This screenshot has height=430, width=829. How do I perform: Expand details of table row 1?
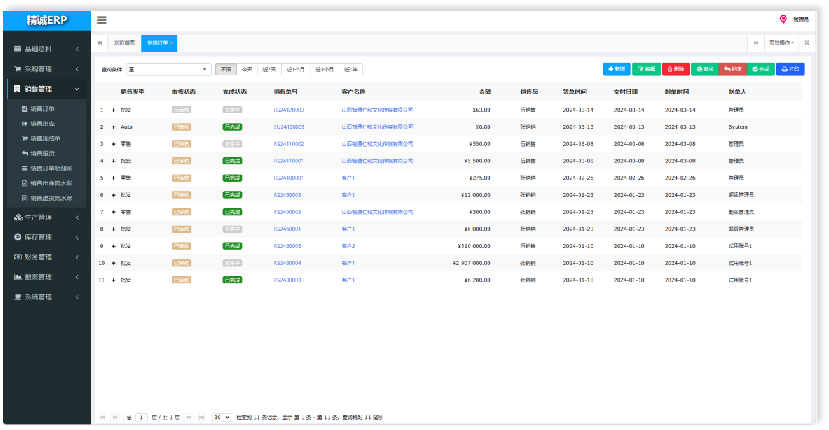[113, 110]
